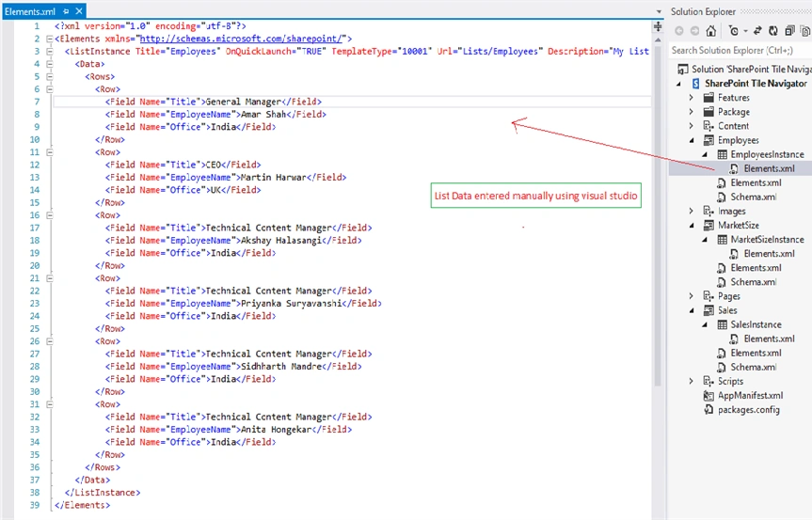This screenshot has height=520, width=812.
Task: Click the Sales list icon
Action: coord(709,310)
